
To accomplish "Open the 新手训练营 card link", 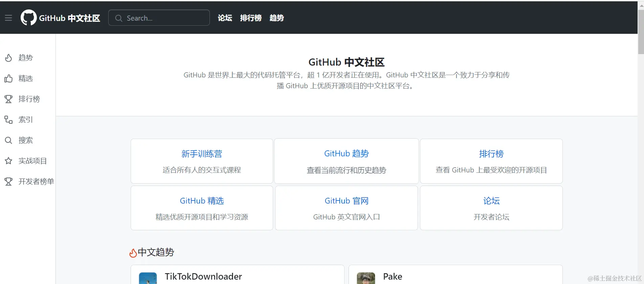I will pyautogui.click(x=202, y=154).
